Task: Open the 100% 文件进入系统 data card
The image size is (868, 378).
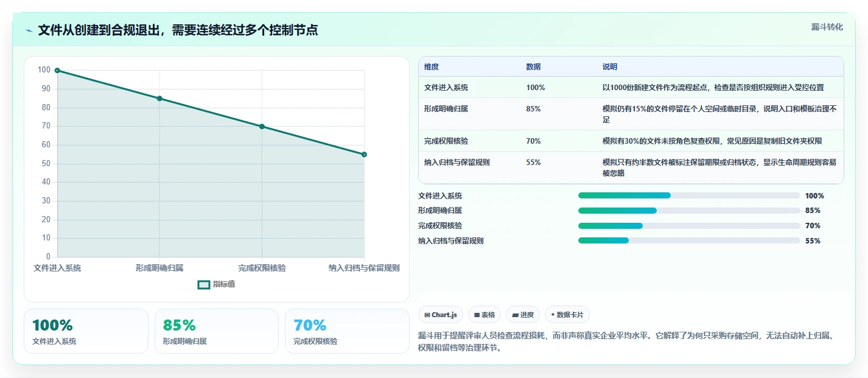Action: [86, 331]
